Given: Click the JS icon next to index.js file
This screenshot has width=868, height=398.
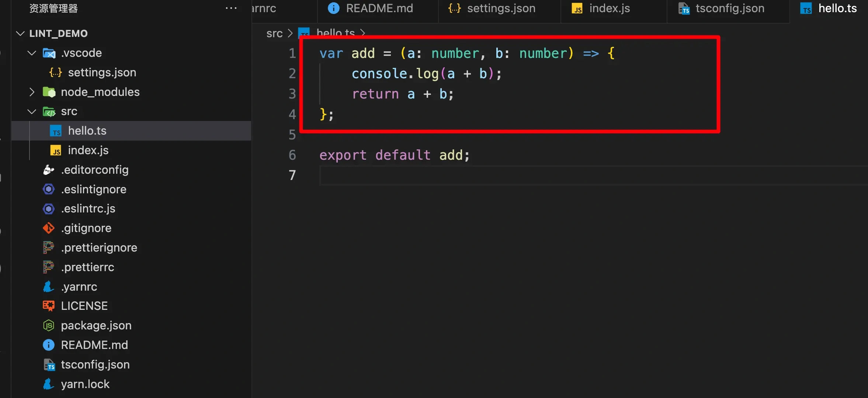Looking at the screenshot, I should tap(56, 150).
